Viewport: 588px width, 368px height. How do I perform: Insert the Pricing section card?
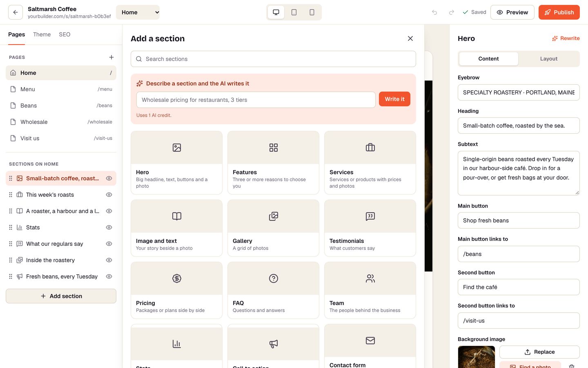pos(176,290)
